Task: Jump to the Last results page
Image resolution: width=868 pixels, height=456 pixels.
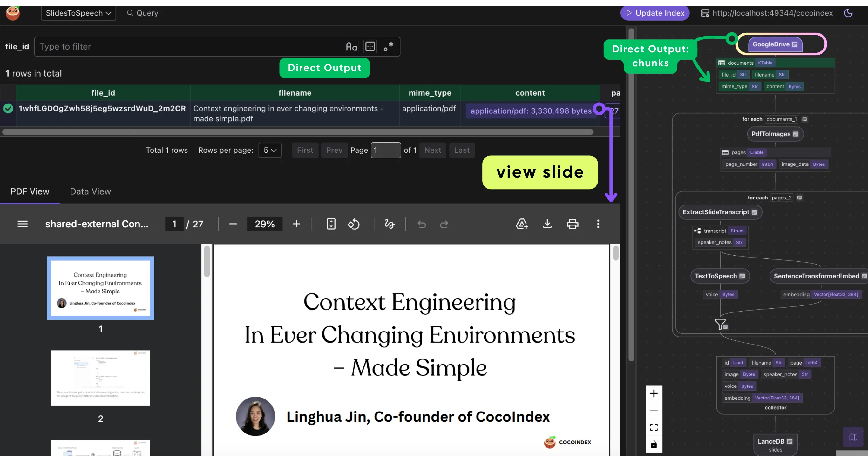Action: [462, 150]
